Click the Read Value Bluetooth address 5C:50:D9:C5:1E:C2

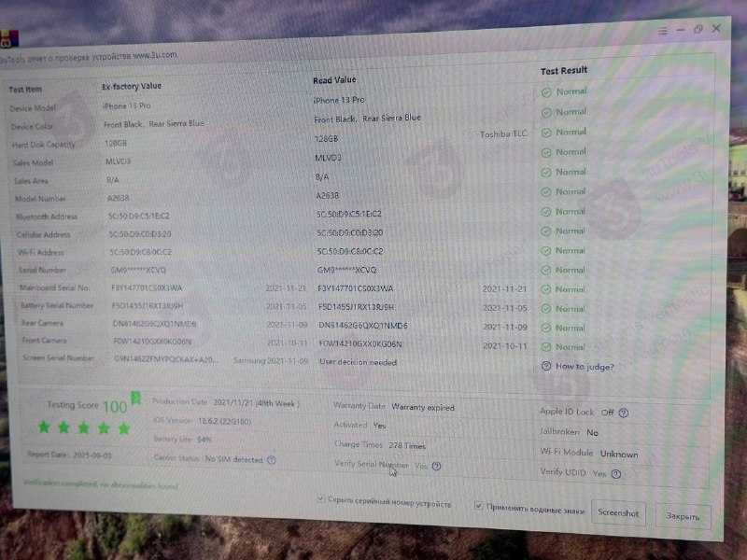click(x=348, y=215)
